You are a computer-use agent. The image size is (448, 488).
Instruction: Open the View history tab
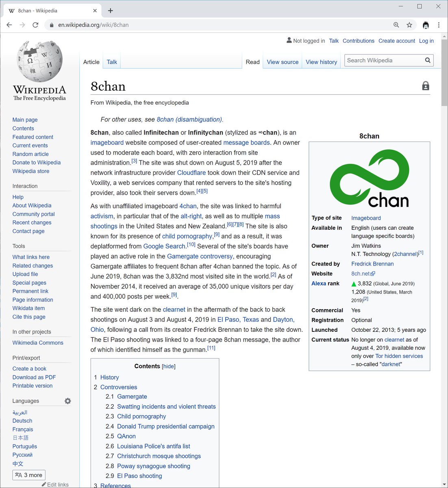tap(321, 62)
